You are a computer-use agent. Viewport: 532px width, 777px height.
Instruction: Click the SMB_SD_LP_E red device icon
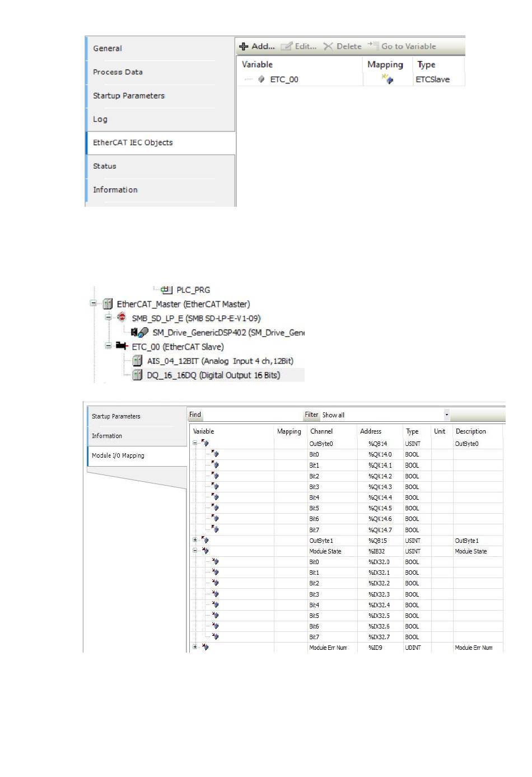tap(122, 318)
